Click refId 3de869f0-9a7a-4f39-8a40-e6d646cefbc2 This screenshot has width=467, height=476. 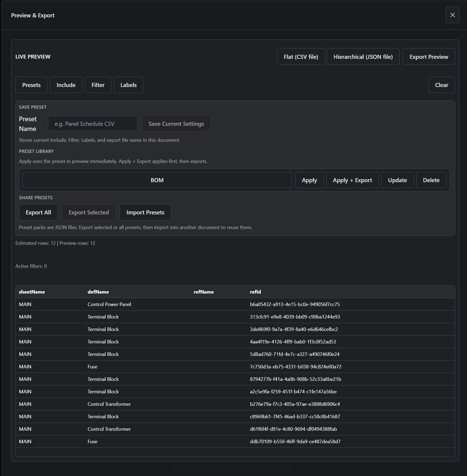(x=294, y=329)
